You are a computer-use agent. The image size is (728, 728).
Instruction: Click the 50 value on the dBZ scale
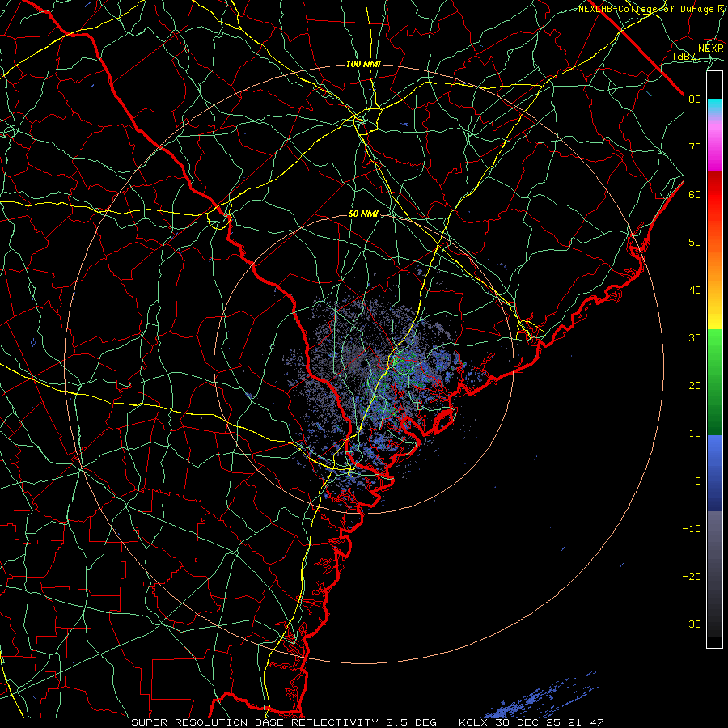(695, 243)
